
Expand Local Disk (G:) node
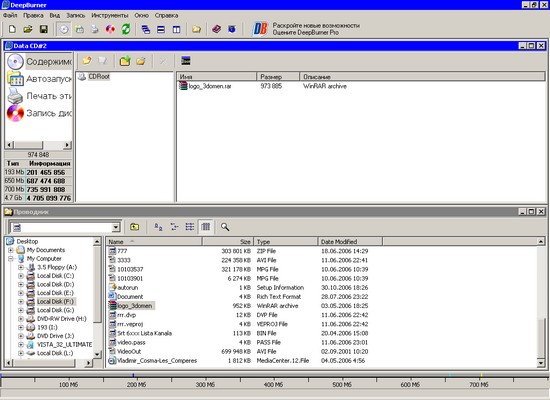[21, 310]
